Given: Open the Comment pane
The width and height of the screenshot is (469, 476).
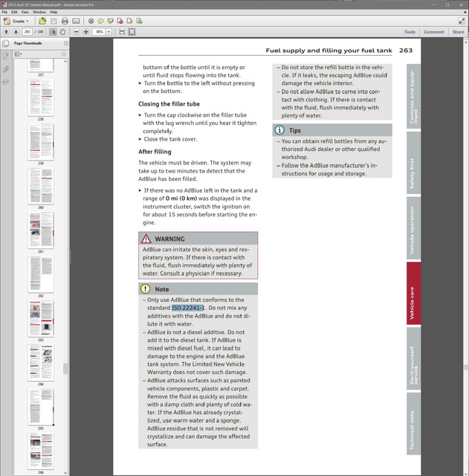Looking at the screenshot, I should 434,32.
